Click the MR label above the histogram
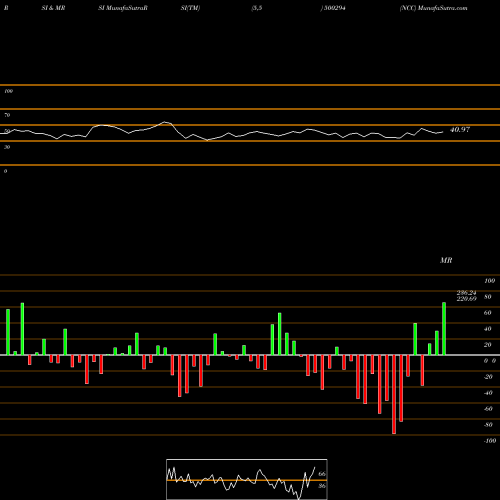Screen dimensions: 500x500 [x=446, y=260]
